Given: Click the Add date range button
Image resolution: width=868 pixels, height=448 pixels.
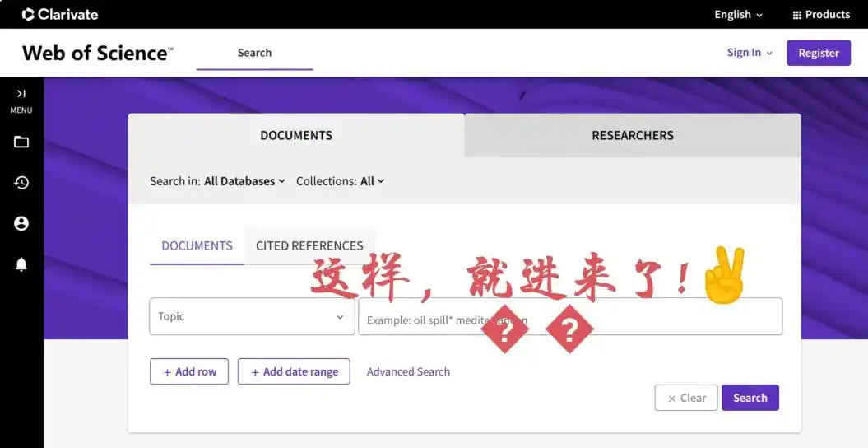Looking at the screenshot, I should pos(294,371).
